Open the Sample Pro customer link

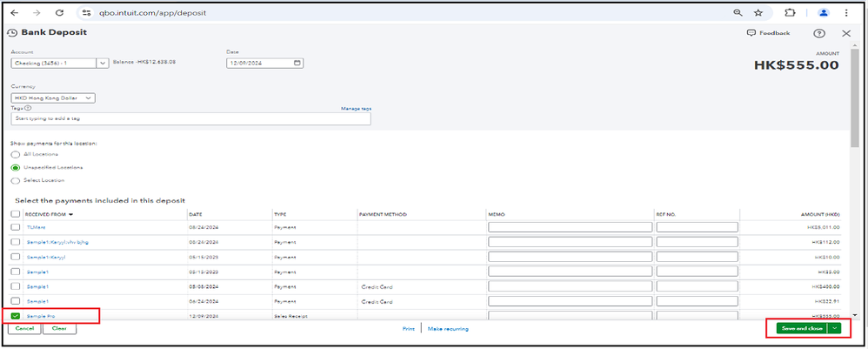(x=40, y=316)
